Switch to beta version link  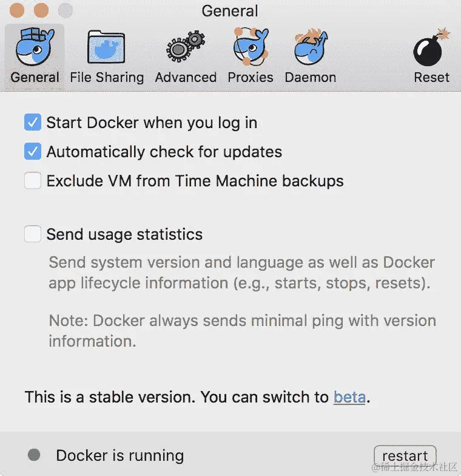pos(349,397)
